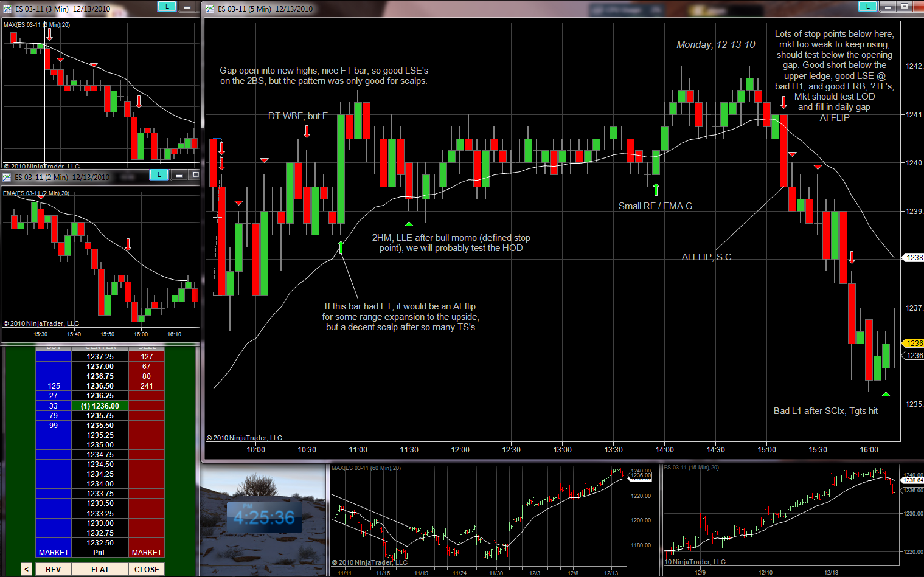Click the green triangle above the 2HM annotation
924x577 pixels.
pyautogui.click(x=409, y=224)
